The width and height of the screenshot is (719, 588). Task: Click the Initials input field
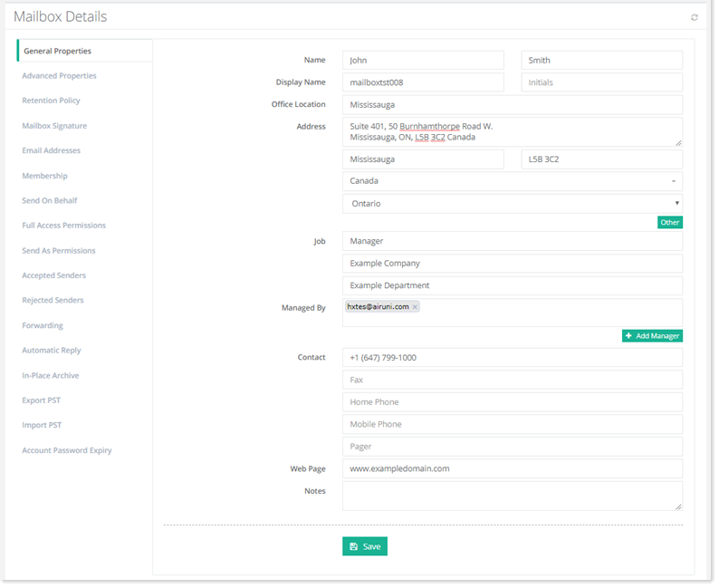[x=601, y=82]
